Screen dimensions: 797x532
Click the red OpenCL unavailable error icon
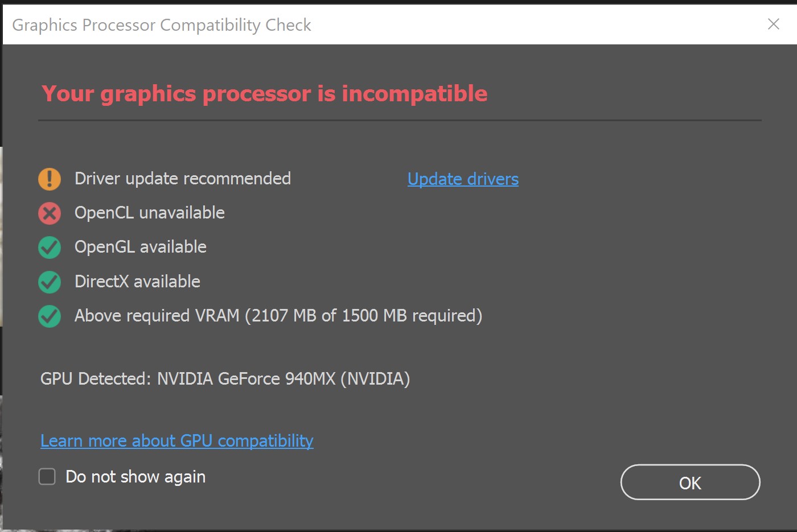[50, 213]
